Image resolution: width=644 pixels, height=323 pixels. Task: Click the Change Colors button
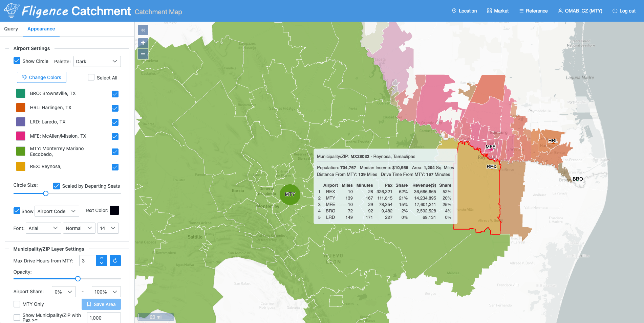point(42,77)
